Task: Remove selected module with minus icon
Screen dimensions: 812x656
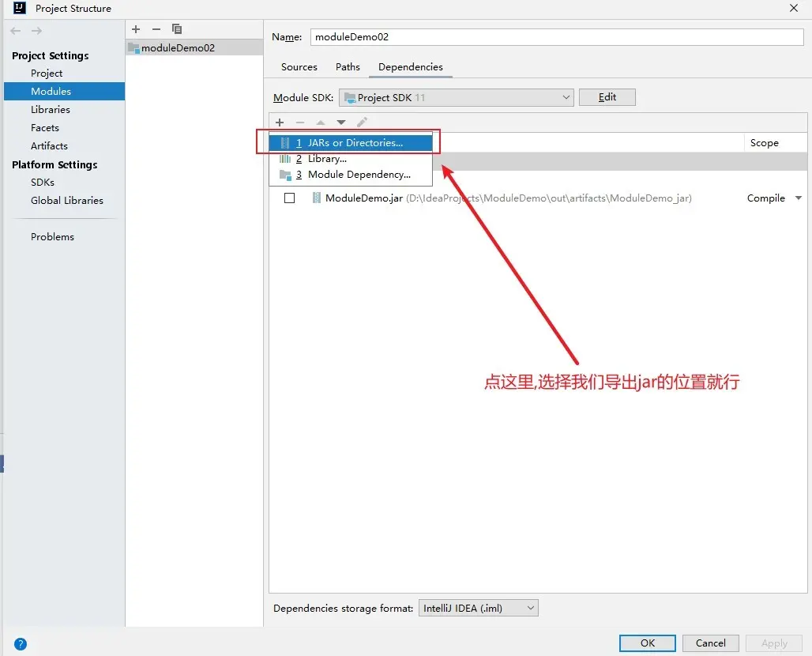Action: point(156,29)
